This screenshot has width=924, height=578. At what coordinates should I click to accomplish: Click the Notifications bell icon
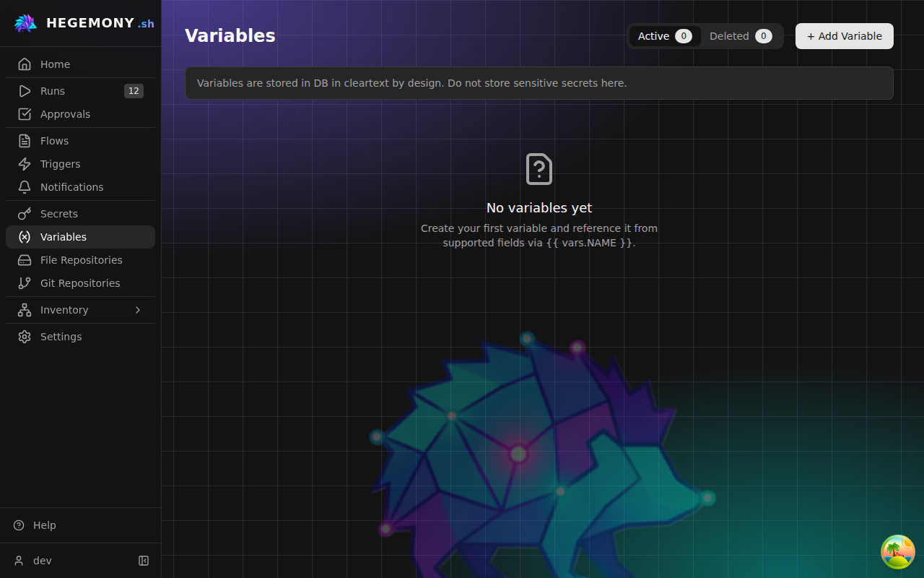point(25,187)
